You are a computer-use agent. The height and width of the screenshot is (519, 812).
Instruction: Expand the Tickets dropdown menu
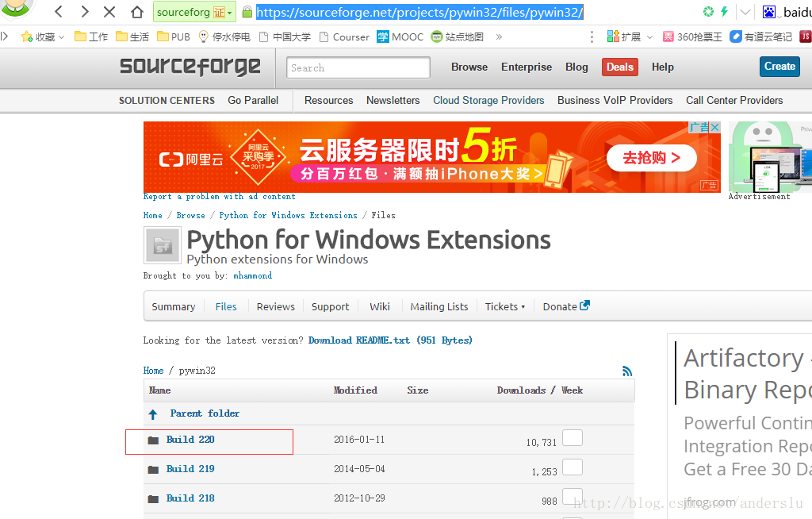pyautogui.click(x=505, y=306)
